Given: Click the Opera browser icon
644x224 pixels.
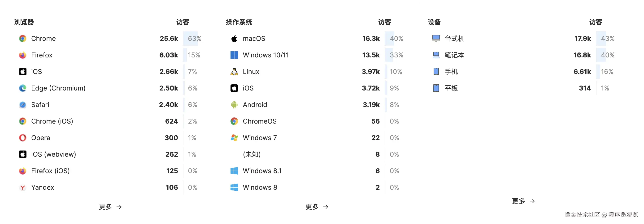Looking at the screenshot, I should (22, 138).
